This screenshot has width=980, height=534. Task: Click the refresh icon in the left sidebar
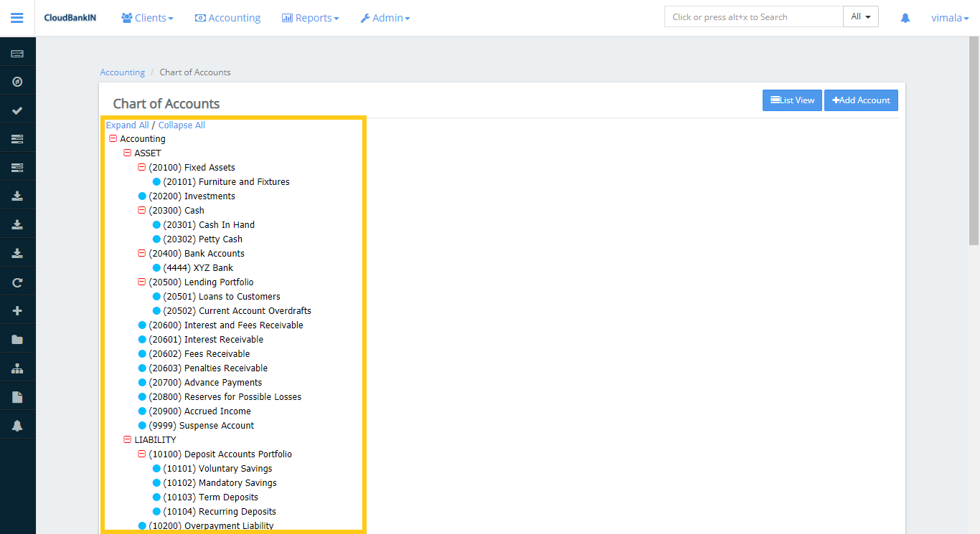click(17, 282)
